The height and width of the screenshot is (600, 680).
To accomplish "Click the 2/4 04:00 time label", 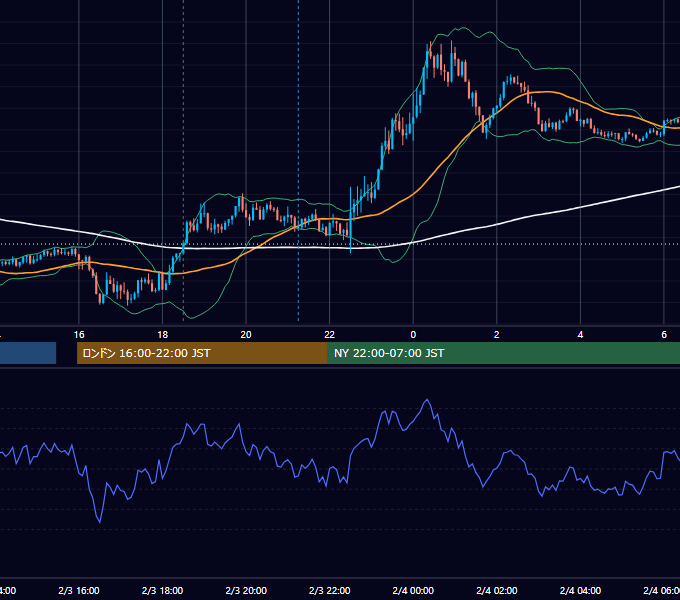I will tap(580, 590).
